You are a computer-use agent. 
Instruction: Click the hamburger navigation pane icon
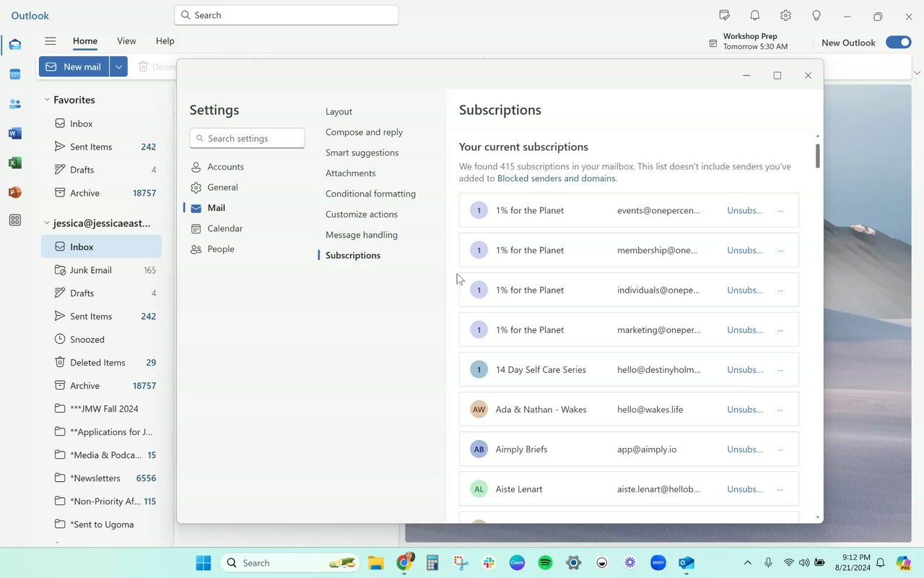pos(51,41)
